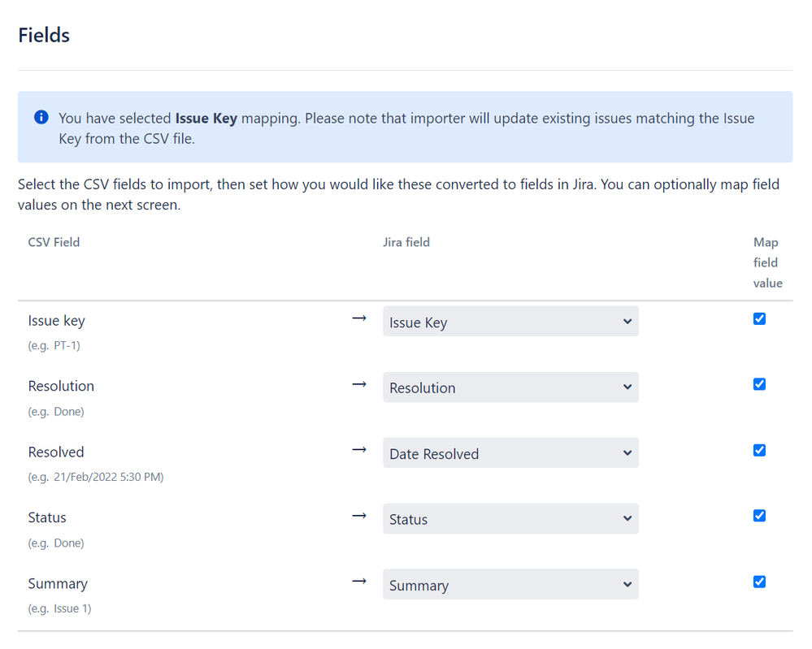
Task: Disable map field value for Resolved
Action: point(759,450)
